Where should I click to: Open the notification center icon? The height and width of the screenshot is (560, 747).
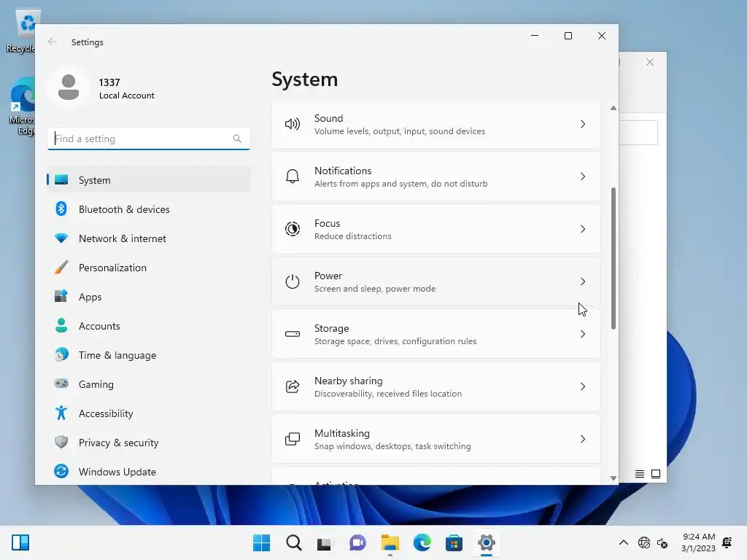(727, 542)
